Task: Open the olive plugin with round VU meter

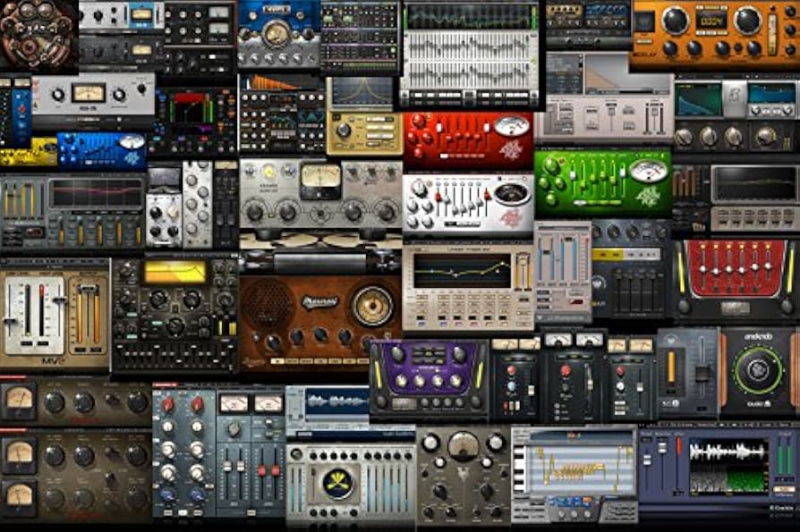Action: (464, 476)
